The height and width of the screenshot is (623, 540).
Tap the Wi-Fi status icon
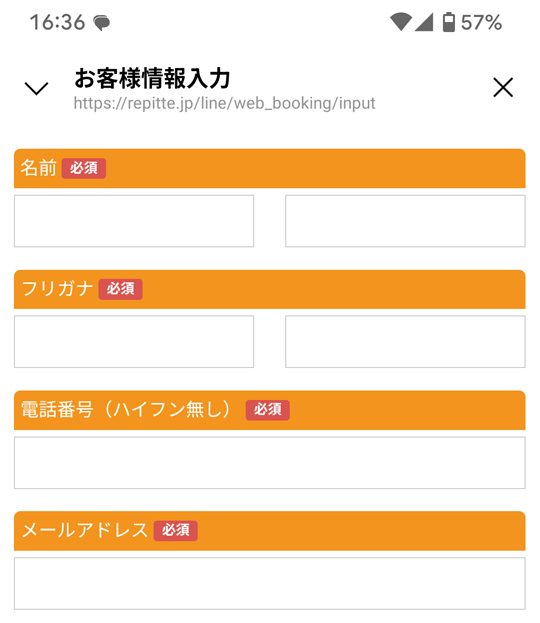point(400,22)
